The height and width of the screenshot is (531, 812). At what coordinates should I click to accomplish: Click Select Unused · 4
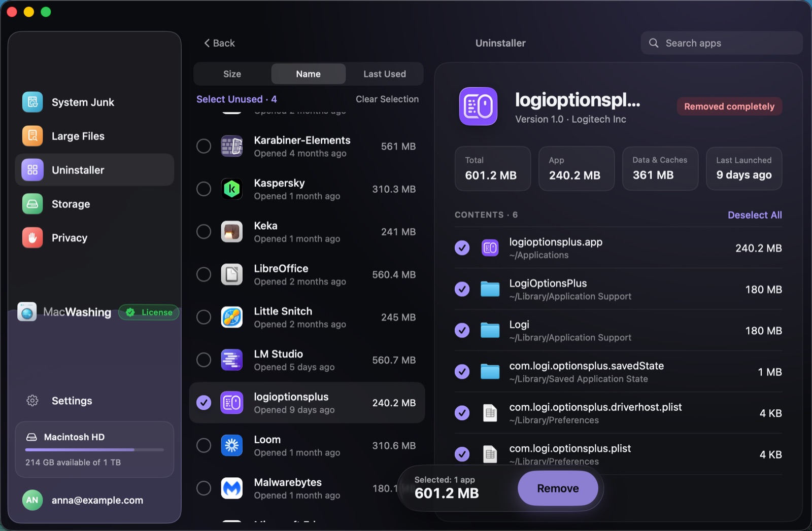[x=236, y=99]
